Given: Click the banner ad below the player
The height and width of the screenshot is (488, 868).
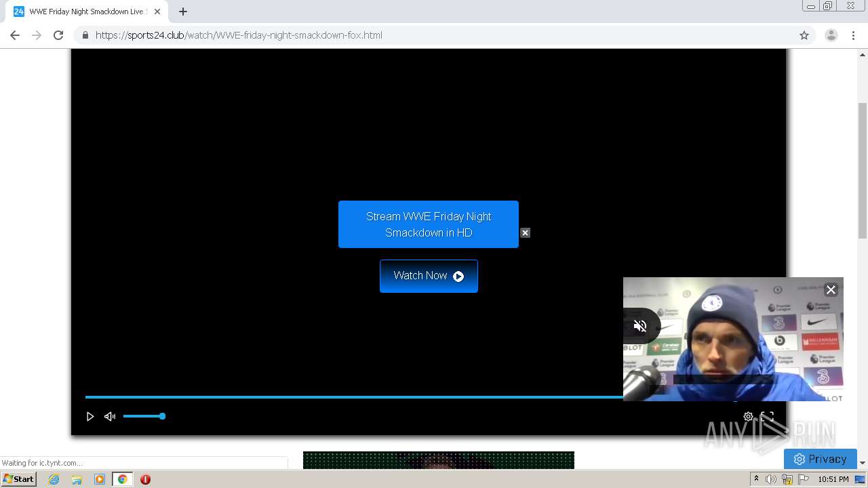Looking at the screenshot, I should coord(439,460).
